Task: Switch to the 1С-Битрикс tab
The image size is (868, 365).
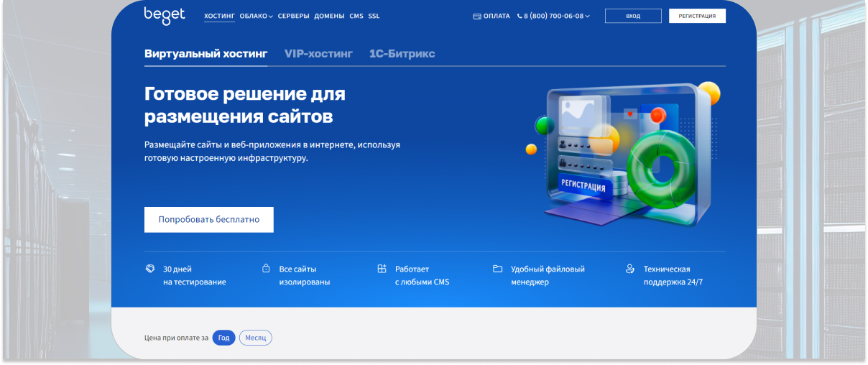Action: pos(402,54)
